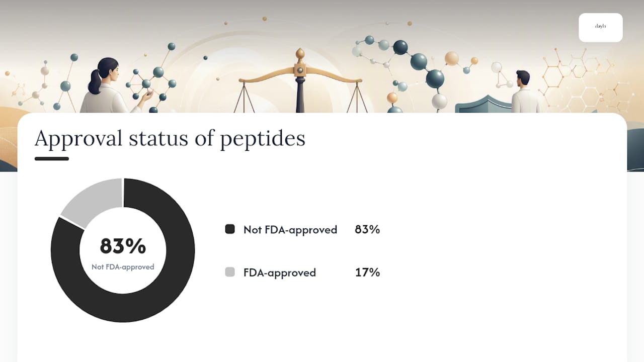Image resolution: width=644 pixels, height=362 pixels.
Task: Click the golden finial atop the scales
Action: [300, 54]
